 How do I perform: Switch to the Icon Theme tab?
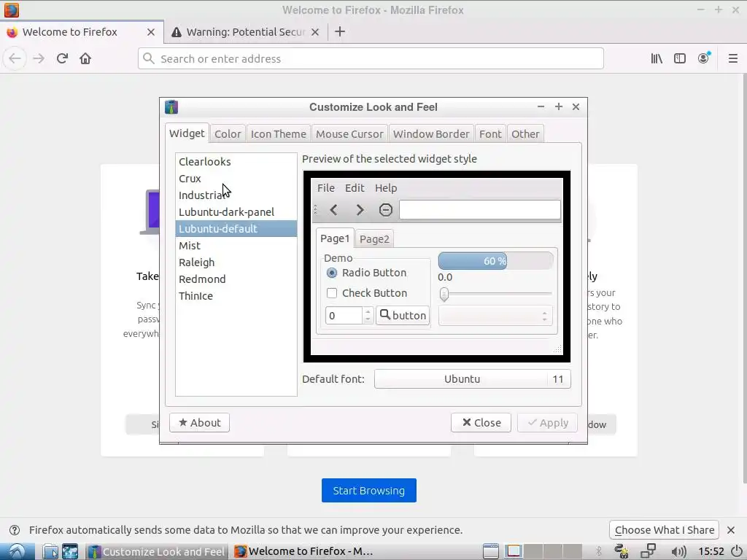pyautogui.click(x=278, y=134)
